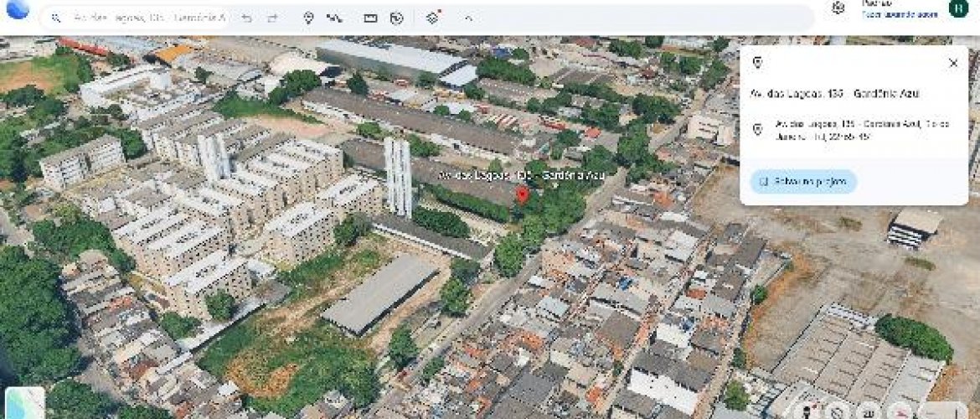Open the slideshow tool in toolbar
The width and height of the screenshot is (980, 419).
(370, 18)
